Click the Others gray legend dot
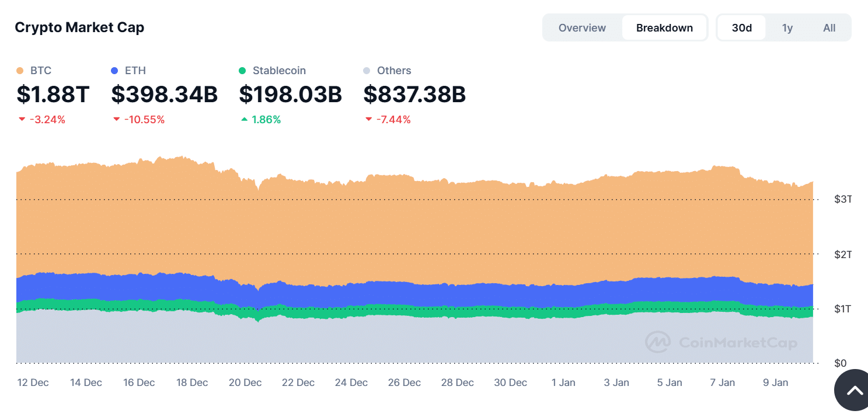This screenshot has height=414, width=868. 367,71
